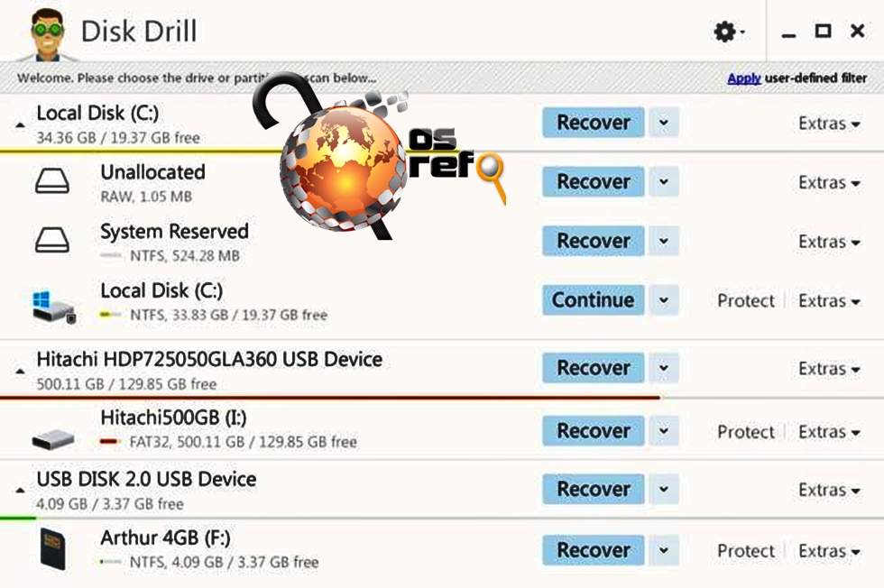Recover the Unallocated RAW partition

[x=594, y=181]
